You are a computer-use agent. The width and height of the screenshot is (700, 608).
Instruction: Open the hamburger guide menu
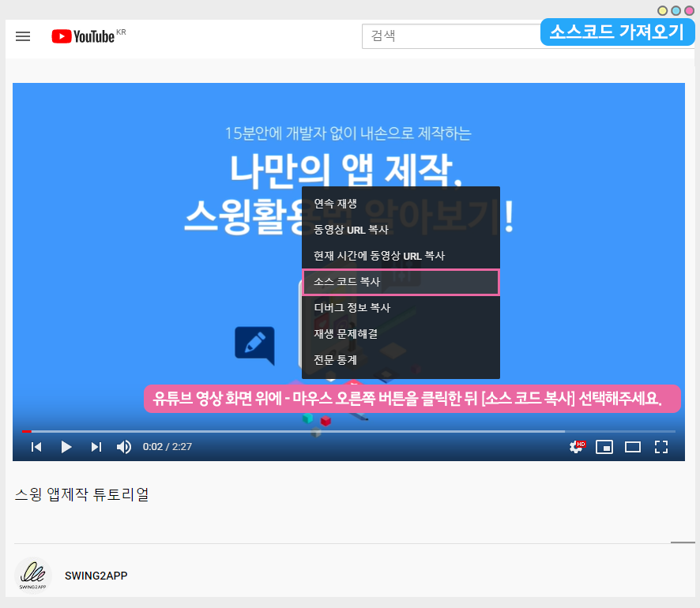pos(23,36)
